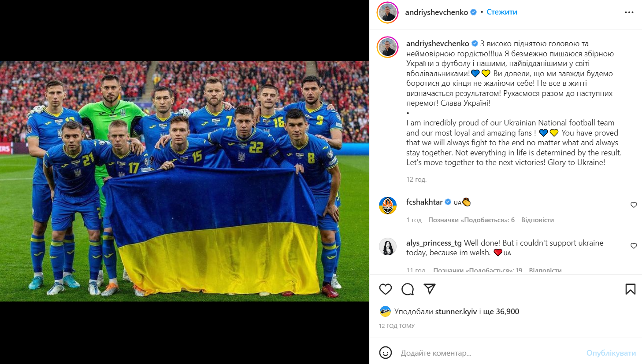
Task: Save post with bookmark icon
Action: click(x=631, y=289)
